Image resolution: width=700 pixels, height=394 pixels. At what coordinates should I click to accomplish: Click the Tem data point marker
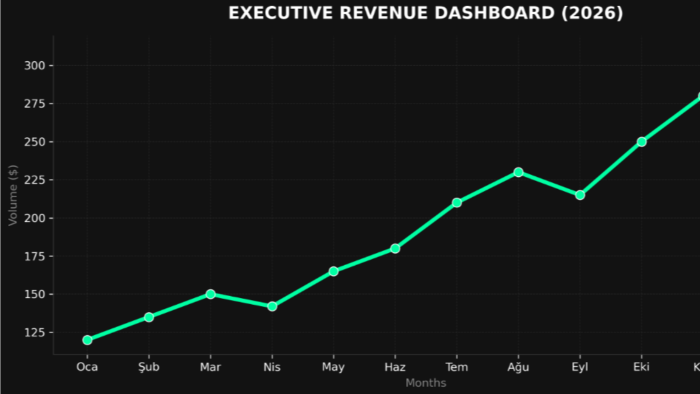coord(457,203)
